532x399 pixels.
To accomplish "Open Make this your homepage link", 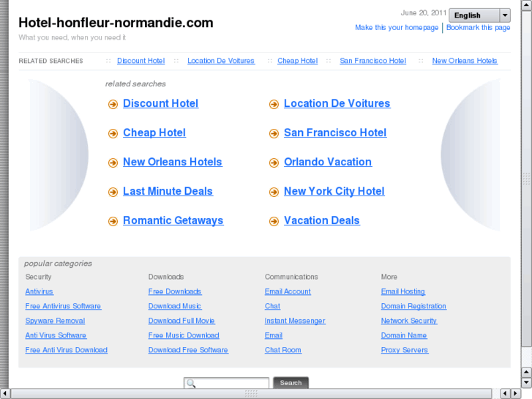I will 397,28.
